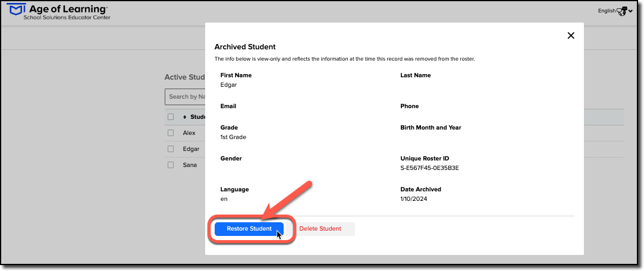This screenshot has width=644, height=271.
Task: Close the Archived Student dialog
Action: 570,36
